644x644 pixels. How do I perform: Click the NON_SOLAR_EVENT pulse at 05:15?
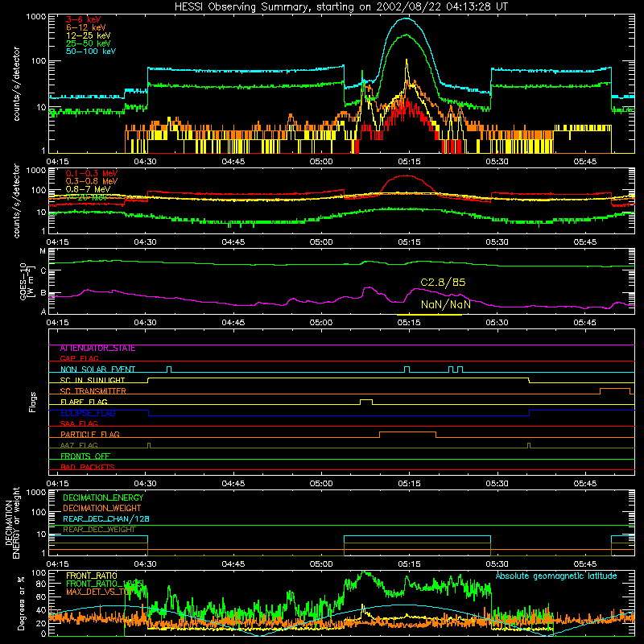(407, 369)
